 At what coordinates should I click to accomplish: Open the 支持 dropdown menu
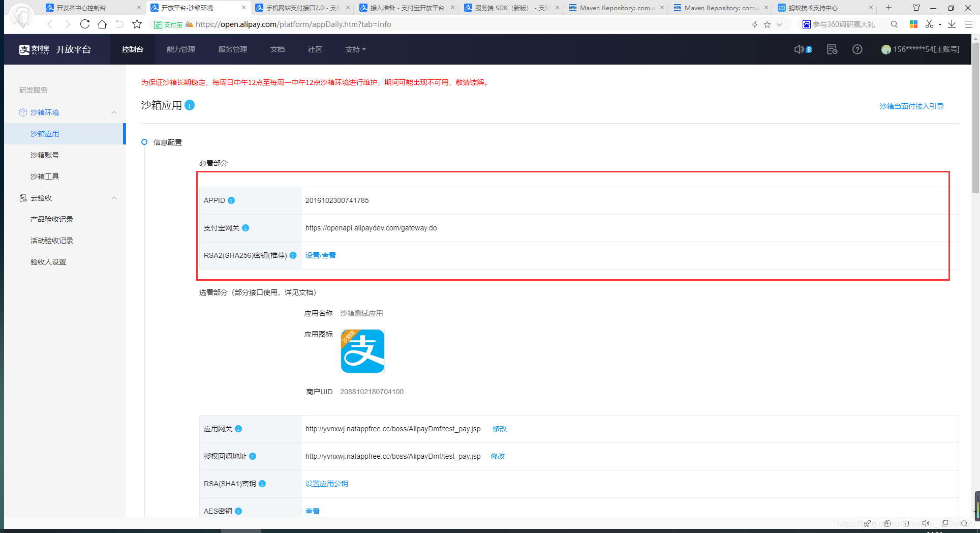[x=355, y=49]
